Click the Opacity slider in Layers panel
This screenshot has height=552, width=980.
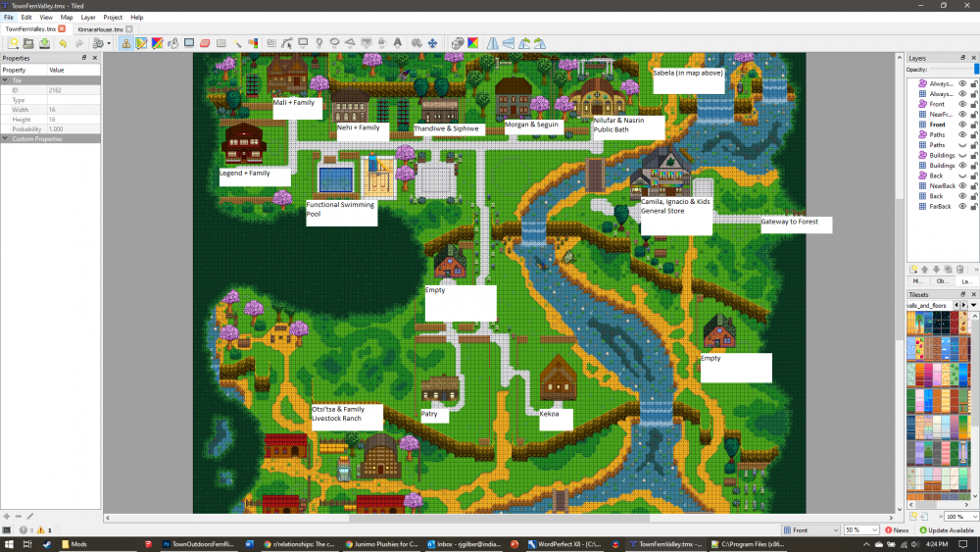click(954, 70)
